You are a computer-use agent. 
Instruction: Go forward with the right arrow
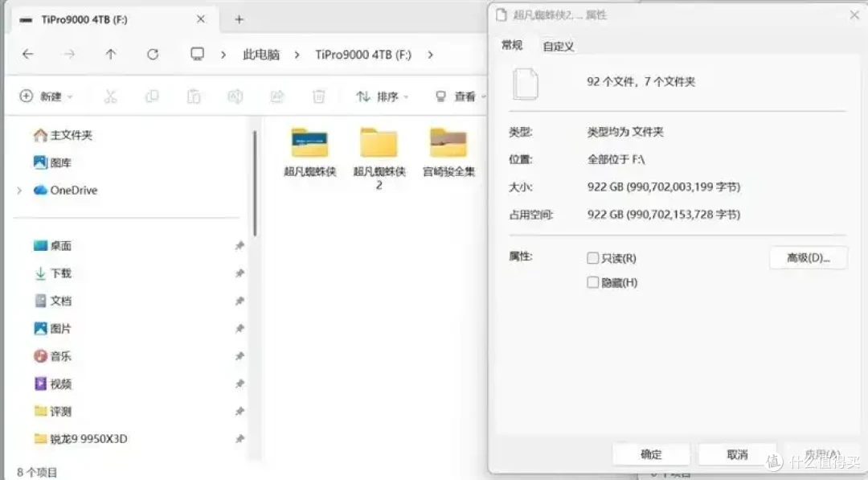coord(69,54)
